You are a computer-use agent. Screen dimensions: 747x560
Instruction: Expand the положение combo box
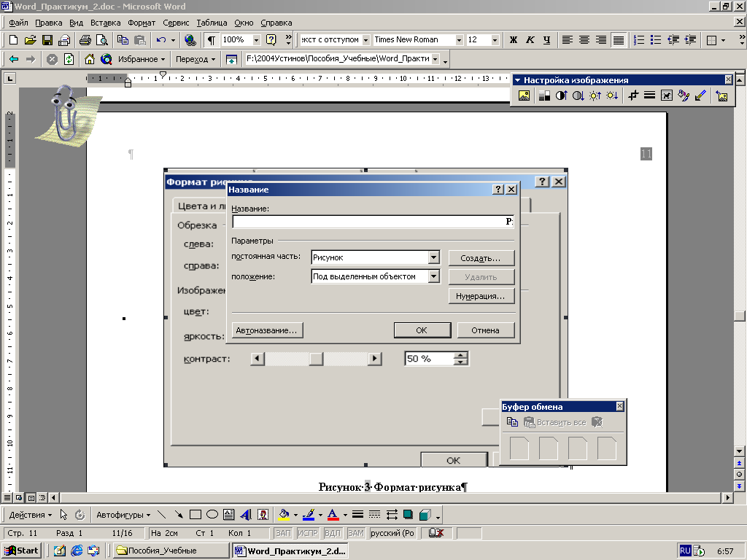[433, 276]
